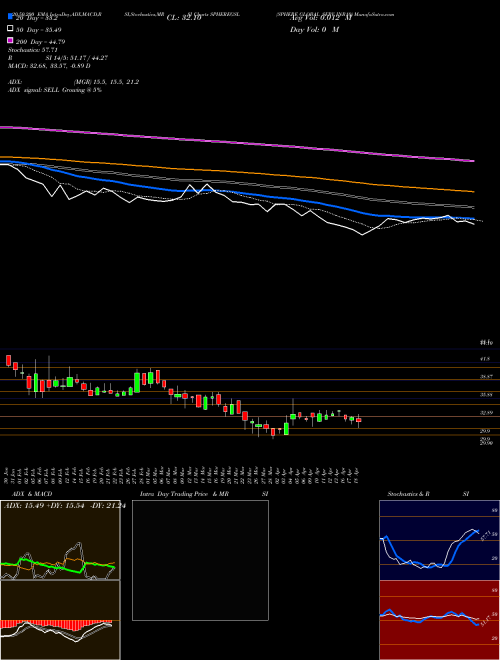Click the thick blue 20-day EMA line
500x660 pixels.
(237, 192)
